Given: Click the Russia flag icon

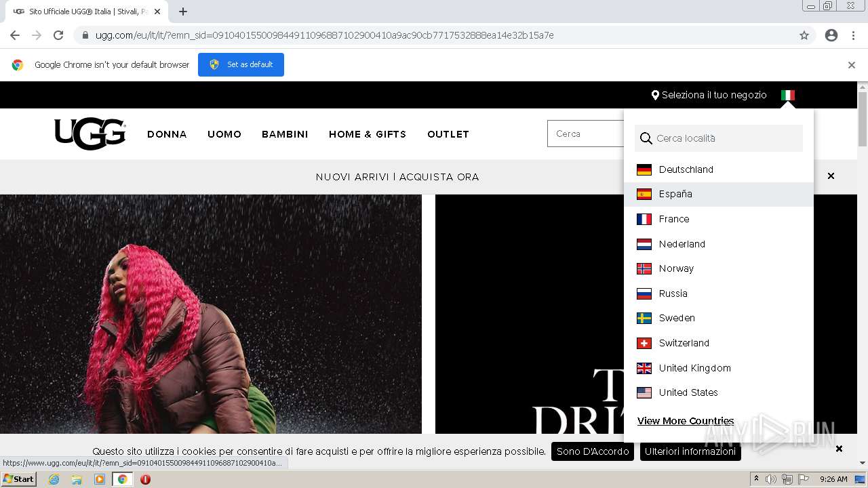Looking at the screenshot, I should [x=644, y=293].
